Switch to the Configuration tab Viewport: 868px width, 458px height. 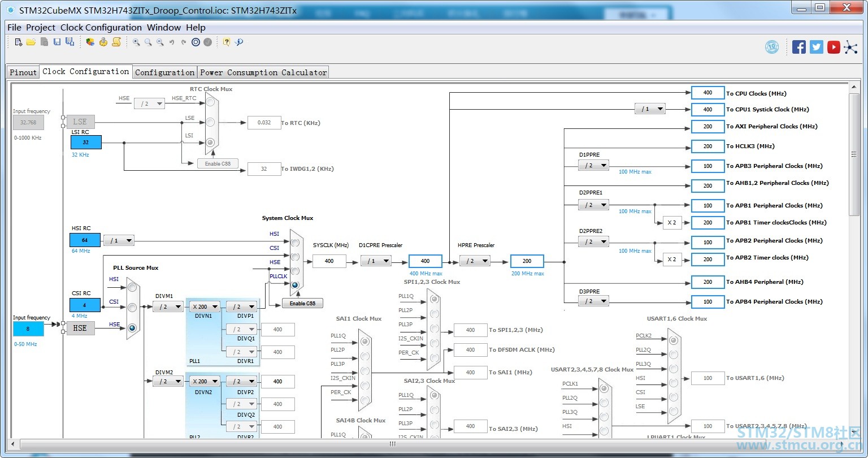coord(164,72)
